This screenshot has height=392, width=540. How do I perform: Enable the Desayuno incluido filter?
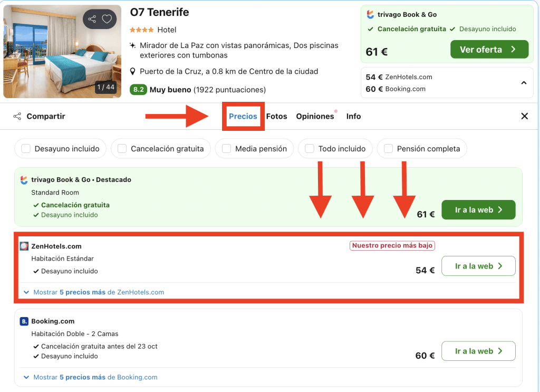pos(26,149)
